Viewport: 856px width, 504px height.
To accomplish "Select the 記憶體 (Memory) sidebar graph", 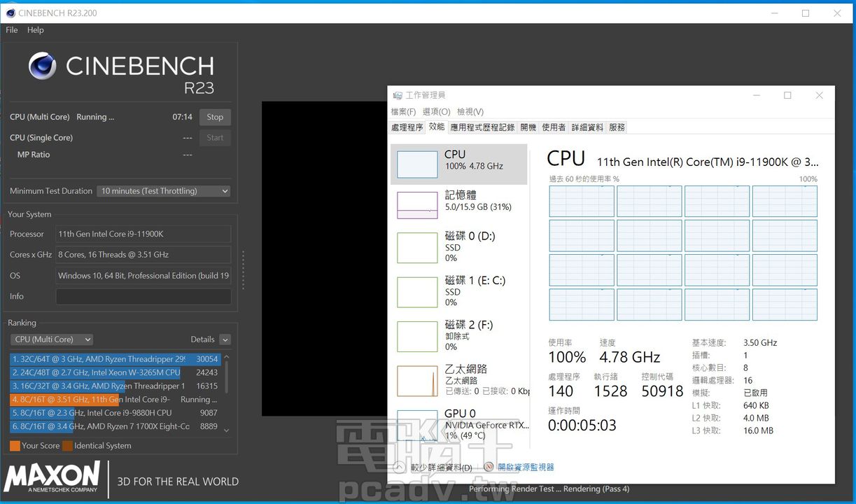I will pos(458,204).
